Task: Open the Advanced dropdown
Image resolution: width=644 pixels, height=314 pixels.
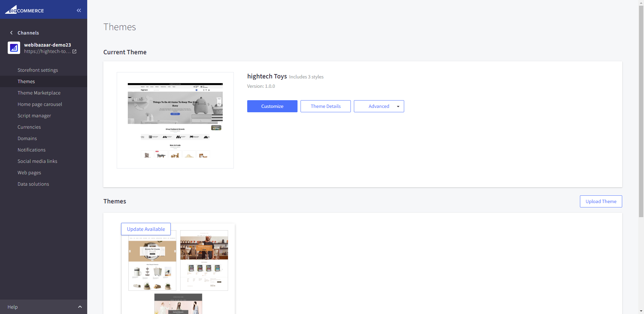Action: coord(379,106)
